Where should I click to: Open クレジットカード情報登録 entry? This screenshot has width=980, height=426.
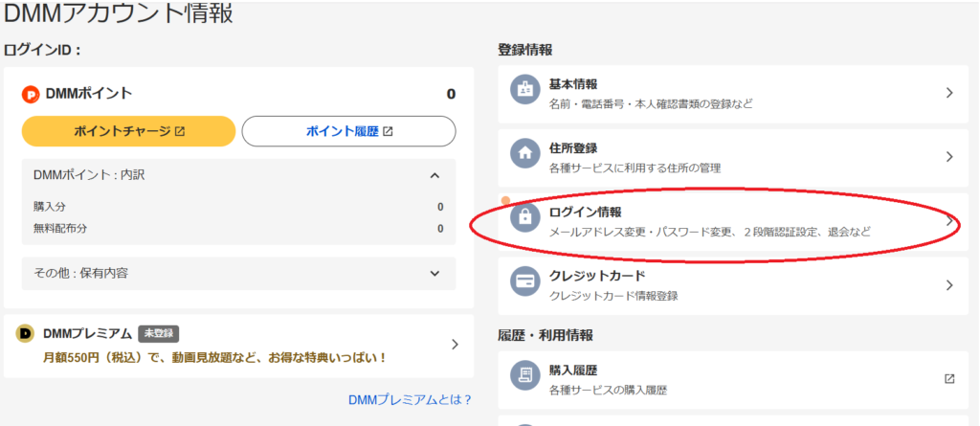[x=727, y=285]
